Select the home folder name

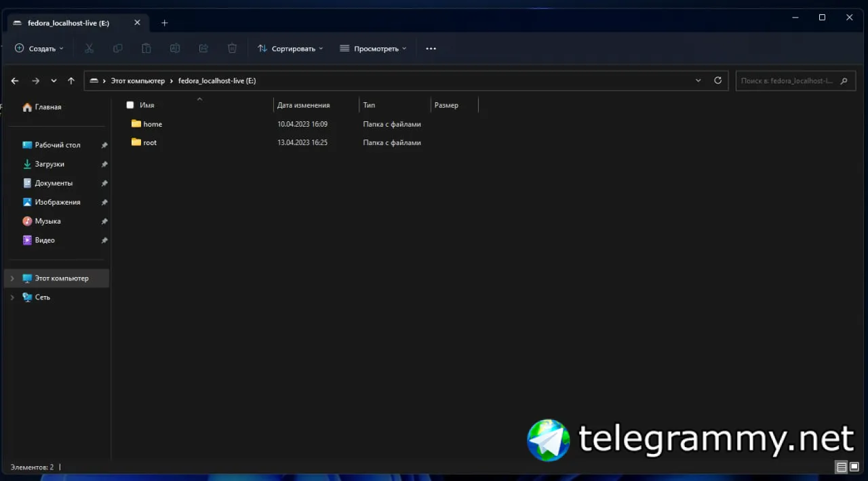pyautogui.click(x=153, y=124)
